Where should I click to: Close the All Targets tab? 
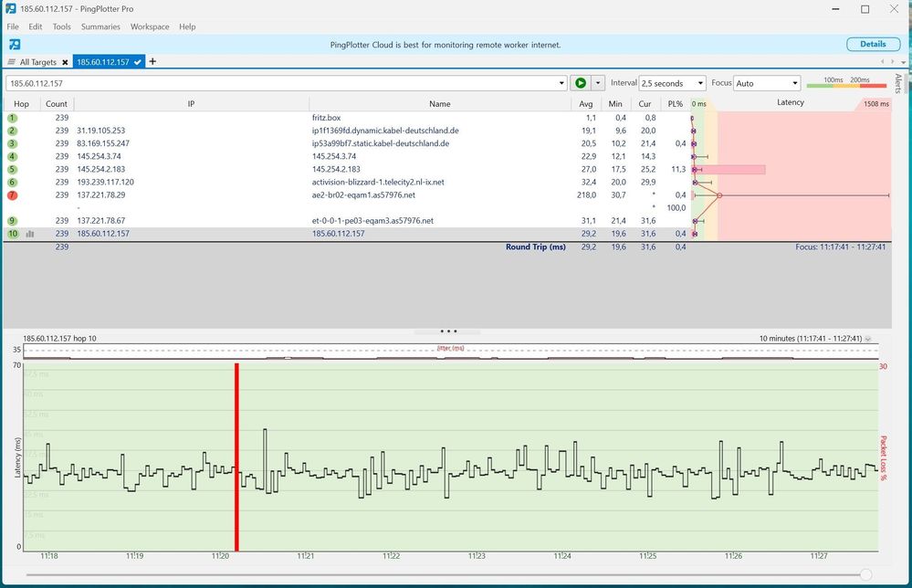coord(65,62)
